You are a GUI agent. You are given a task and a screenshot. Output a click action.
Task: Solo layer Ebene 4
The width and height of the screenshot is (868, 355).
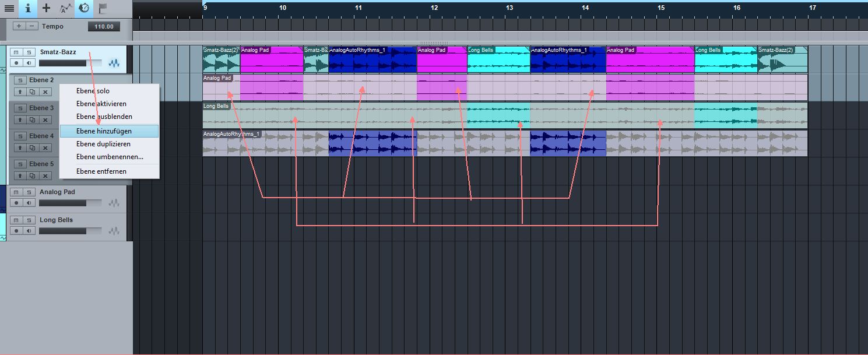click(x=20, y=136)
